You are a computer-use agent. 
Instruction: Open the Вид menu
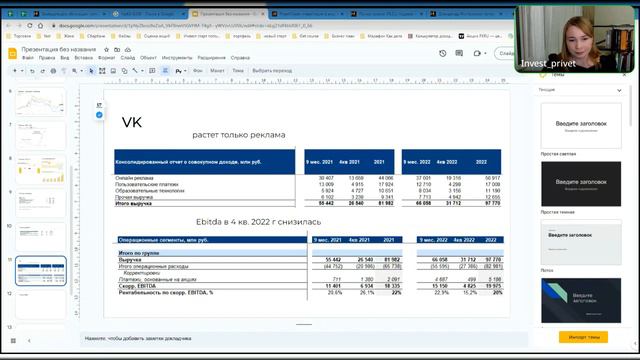point(64,58)
